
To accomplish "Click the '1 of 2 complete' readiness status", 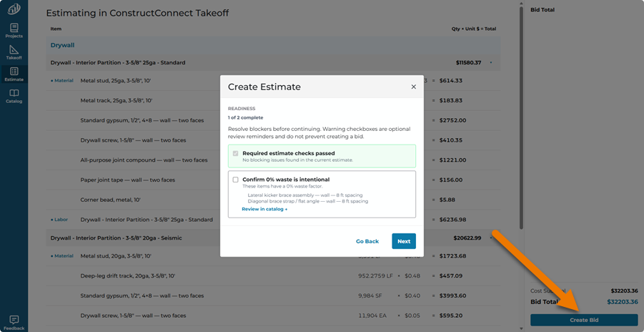I will click(246, 117).
